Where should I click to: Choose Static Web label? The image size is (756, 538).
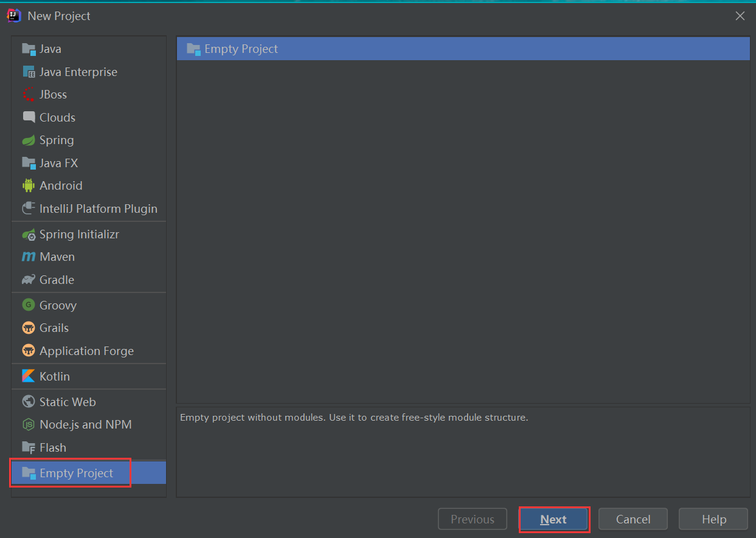68,402
